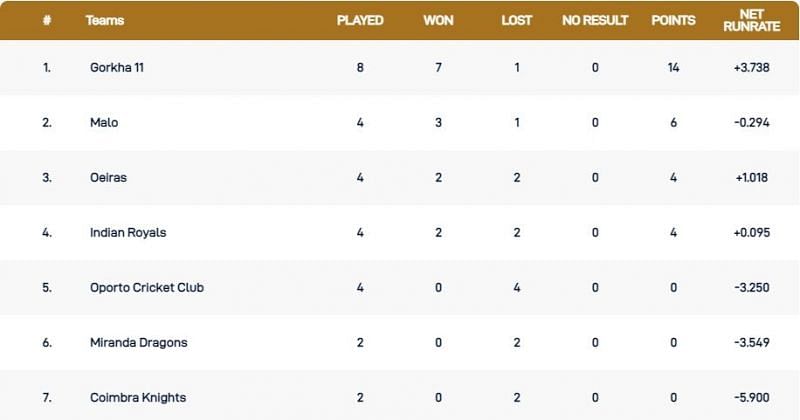Click Coimbra Knights' net runrate -5.900
Image resolution: width=800 pixels, height=420 pixels.
coord(751,398)
